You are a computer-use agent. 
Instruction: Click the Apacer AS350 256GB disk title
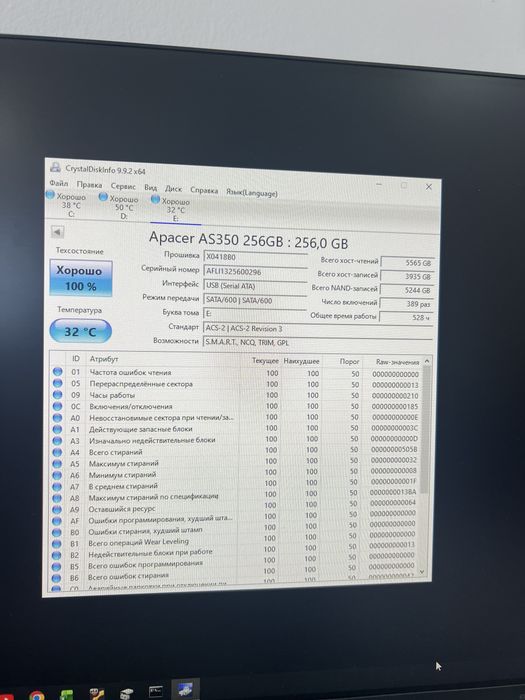pos(248,240)
